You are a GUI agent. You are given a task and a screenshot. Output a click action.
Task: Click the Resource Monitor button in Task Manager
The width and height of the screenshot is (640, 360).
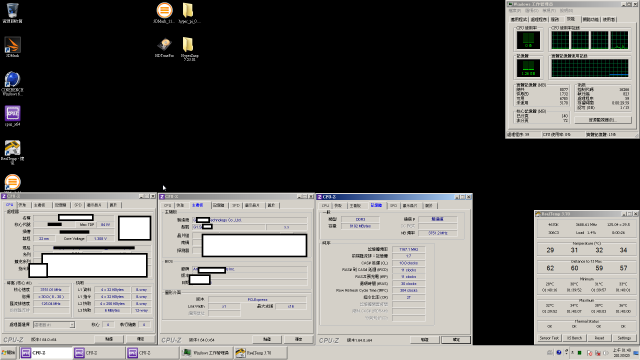602,120
